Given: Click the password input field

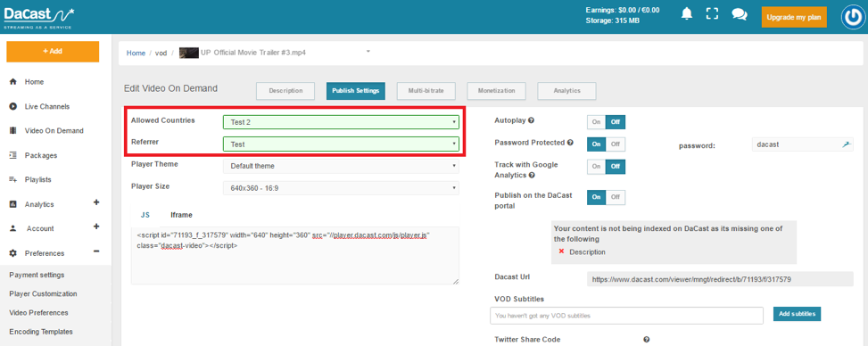Looking at the screenshot, I should pyautogui.click(x=803, y=144).
